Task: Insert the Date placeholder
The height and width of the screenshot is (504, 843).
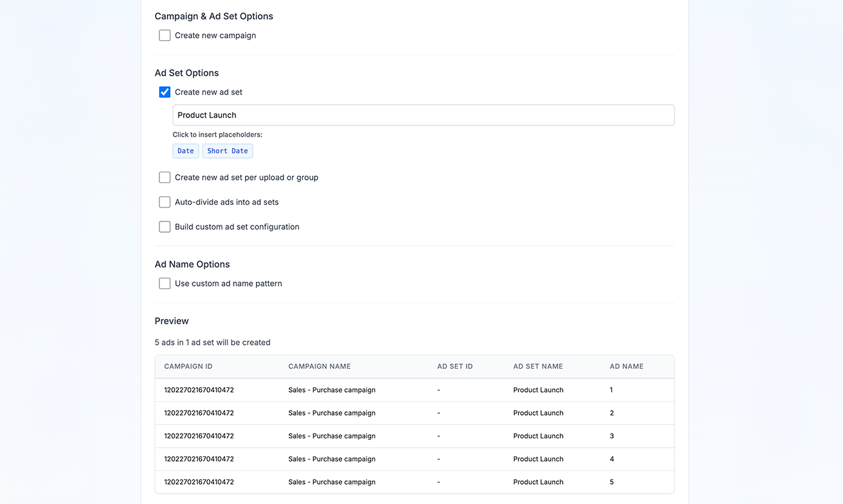Action: [x=185, y=151]
